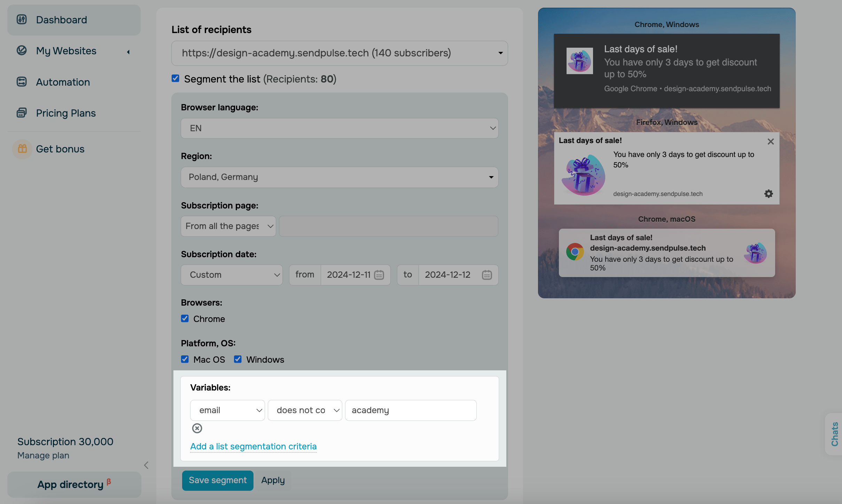The height and width of the screenshot is (504, 842).
Task: Click Add a list segmentation criteria
Action: click(x=253, y=446)
